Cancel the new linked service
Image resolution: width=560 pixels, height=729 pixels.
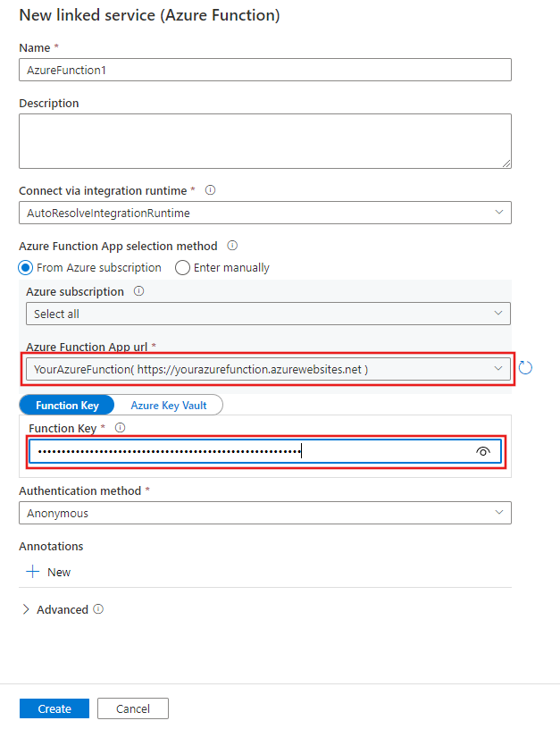pyautogui.click(x=132, y=708)
